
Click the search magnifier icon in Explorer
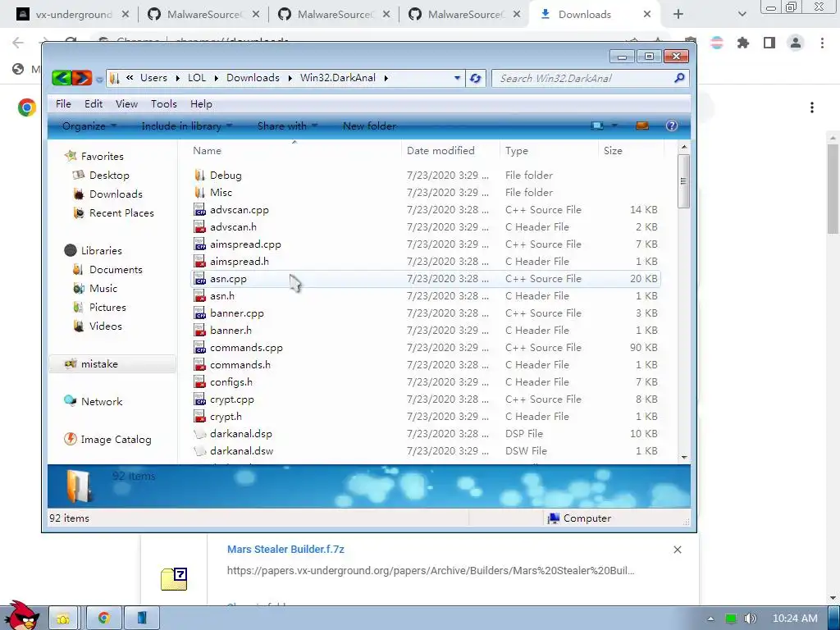pos(679,78)
